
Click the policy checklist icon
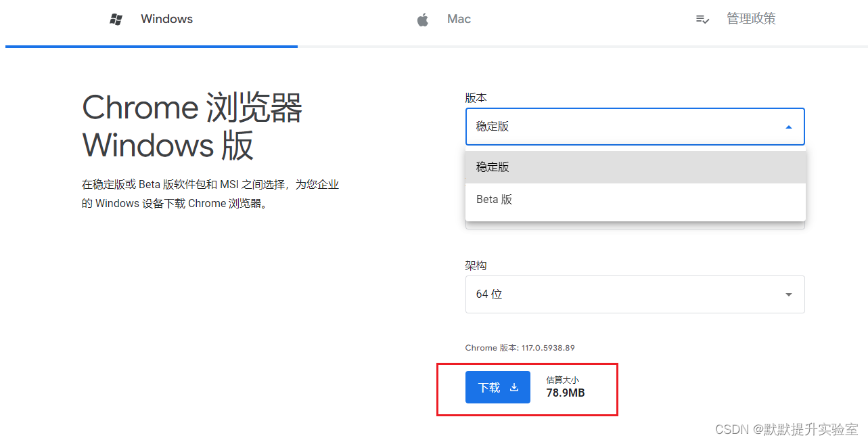702,20
